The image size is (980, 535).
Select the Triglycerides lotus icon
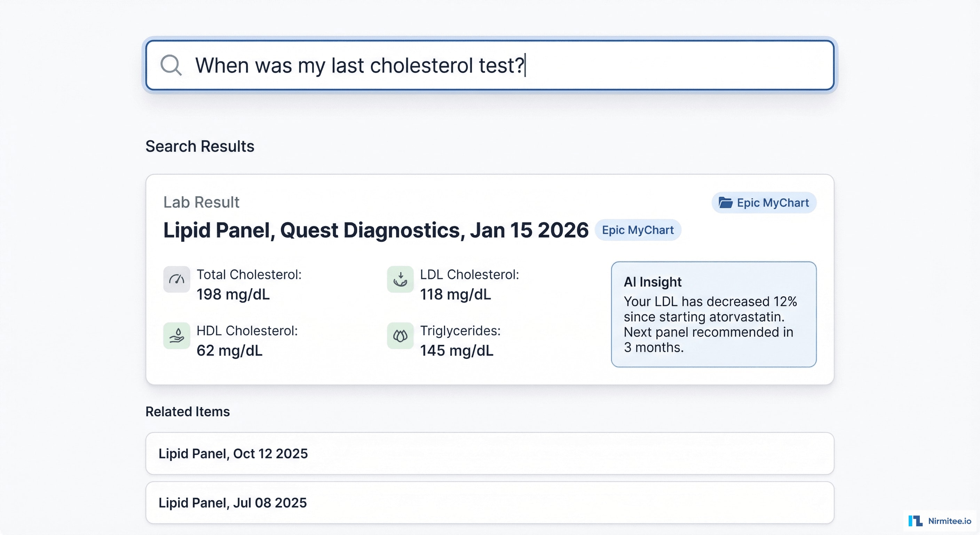(x=400, y=336)
